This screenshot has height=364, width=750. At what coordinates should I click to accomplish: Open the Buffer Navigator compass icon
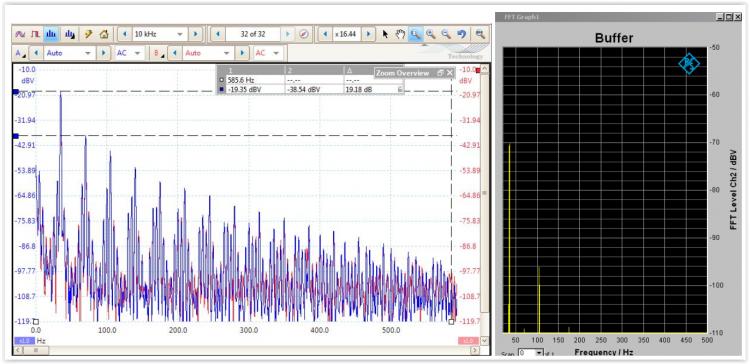tap(303, 34)
